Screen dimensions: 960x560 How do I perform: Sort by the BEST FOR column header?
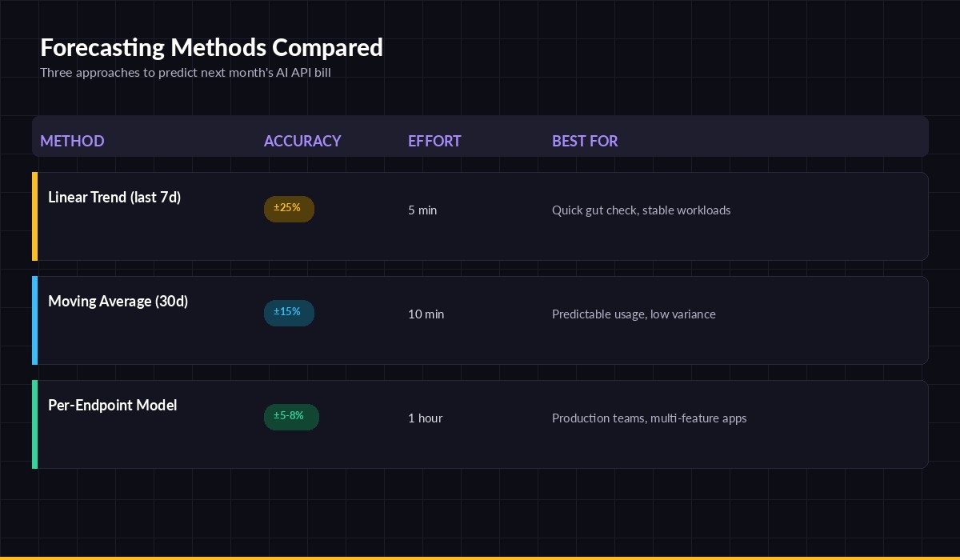point(585,141)
